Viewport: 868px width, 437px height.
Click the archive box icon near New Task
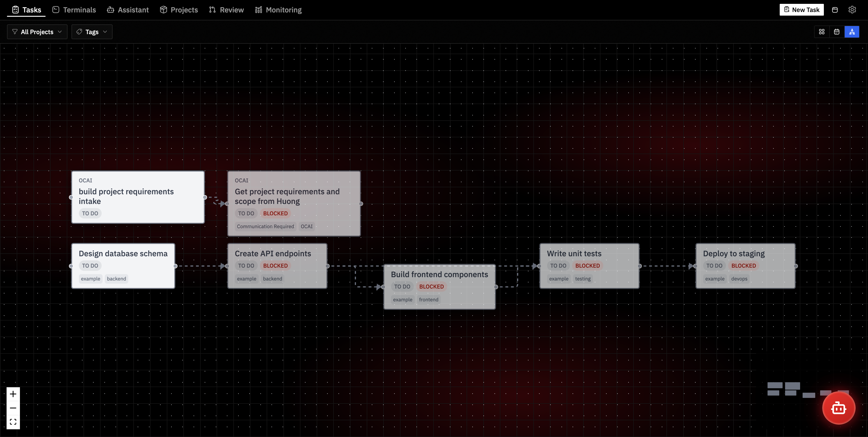tap(835, 9)
